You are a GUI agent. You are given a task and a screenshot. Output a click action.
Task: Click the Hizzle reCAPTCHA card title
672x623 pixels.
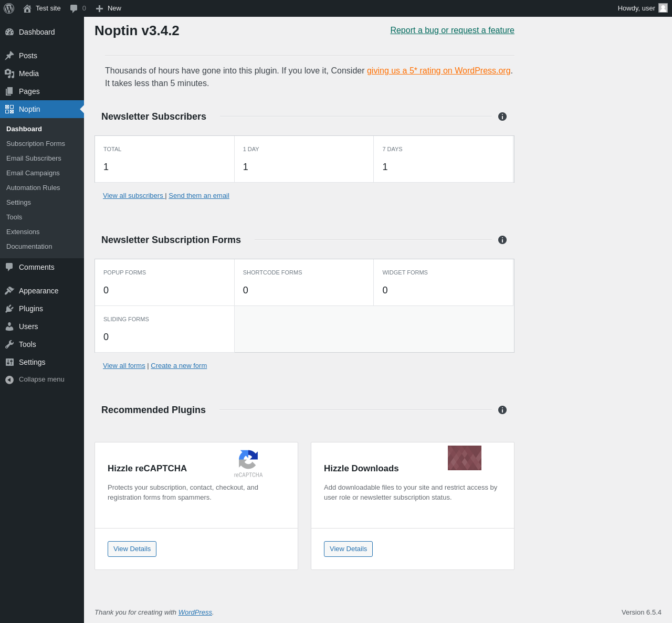(x=147, y=469)
